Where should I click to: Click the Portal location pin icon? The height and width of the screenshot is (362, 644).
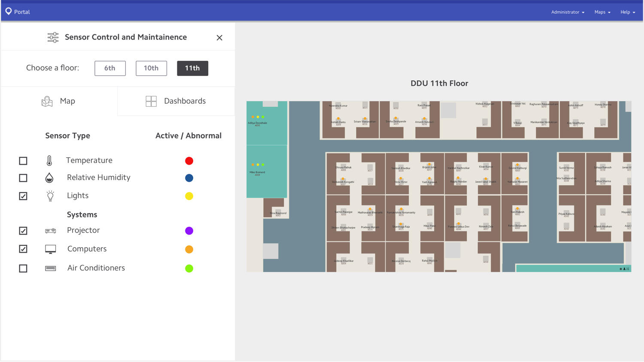(9, 11)
